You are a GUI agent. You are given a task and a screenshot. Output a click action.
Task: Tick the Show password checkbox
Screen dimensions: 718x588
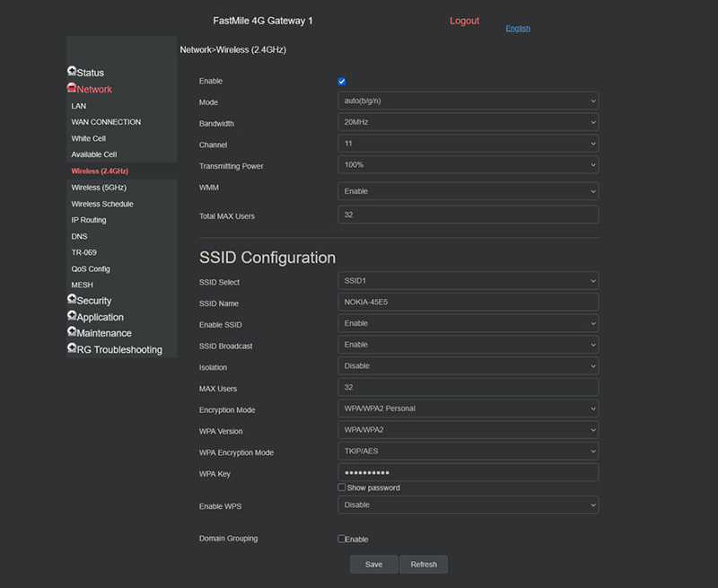pos(342,487)
